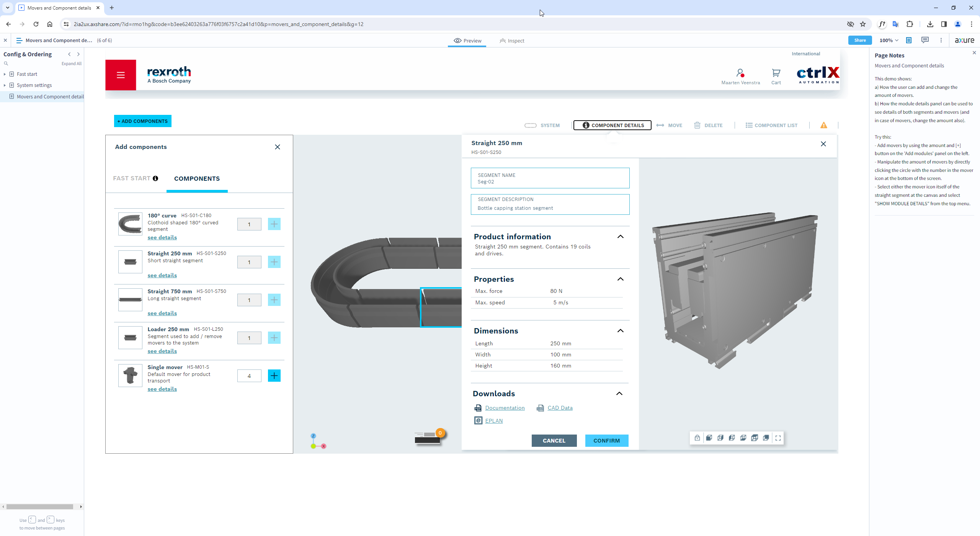The height and width of the screenshot is (536, 980).
Task: Click the Maarten Veenstra user icon
Action: [x=740, y=73]
